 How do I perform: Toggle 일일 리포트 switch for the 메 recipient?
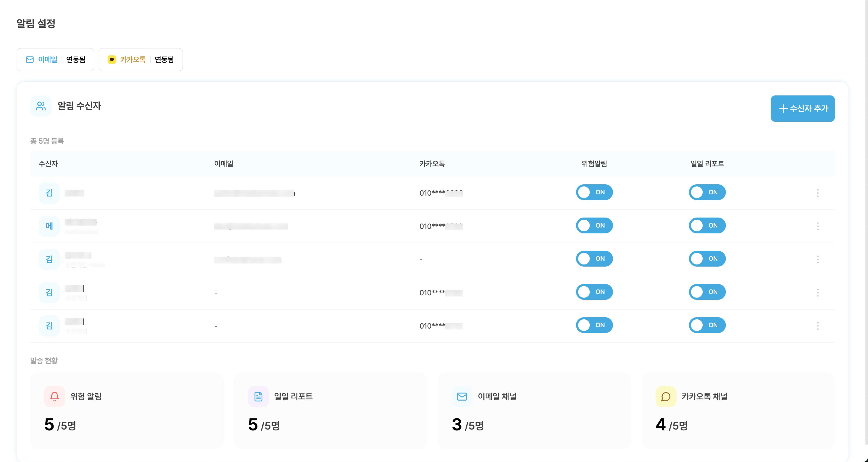[x=707, y=225]
